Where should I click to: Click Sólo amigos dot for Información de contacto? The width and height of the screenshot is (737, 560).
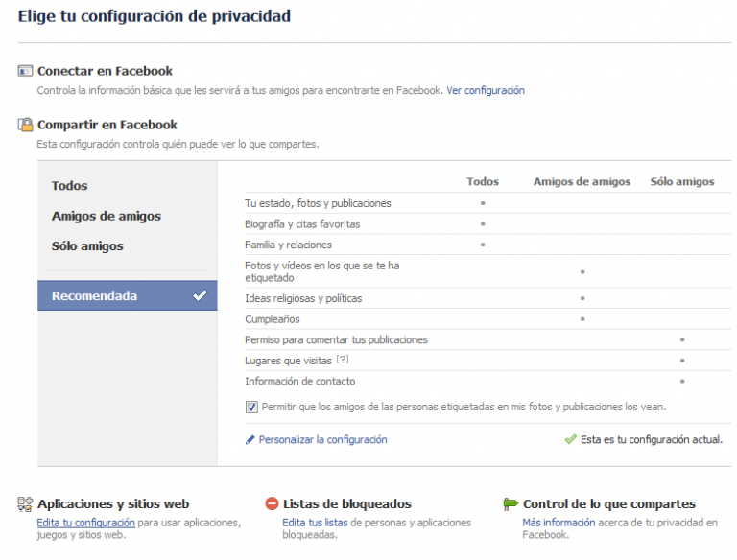point(682,381)
